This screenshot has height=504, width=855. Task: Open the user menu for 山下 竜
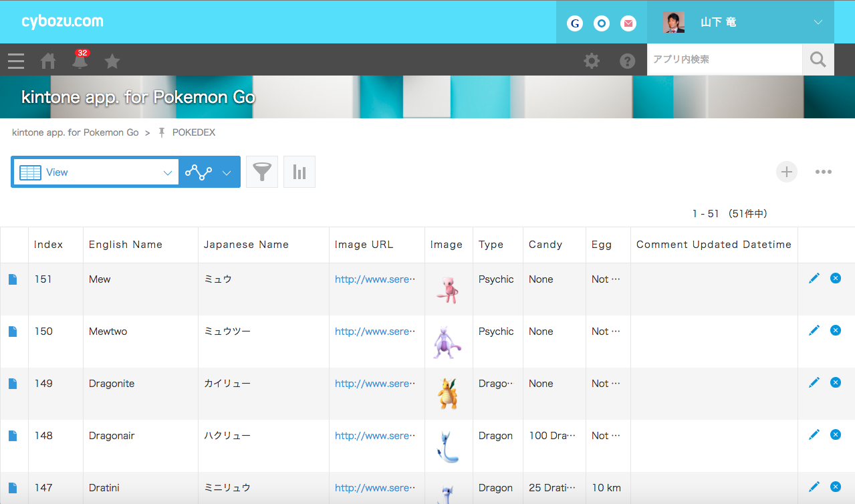pyautogui.click(x=741, y=22)
